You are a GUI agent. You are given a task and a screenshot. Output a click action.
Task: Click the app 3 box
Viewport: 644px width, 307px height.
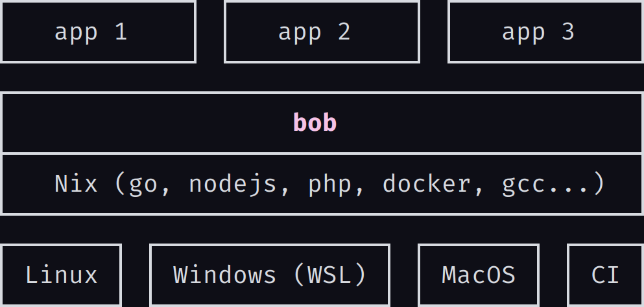click(545, 32)
